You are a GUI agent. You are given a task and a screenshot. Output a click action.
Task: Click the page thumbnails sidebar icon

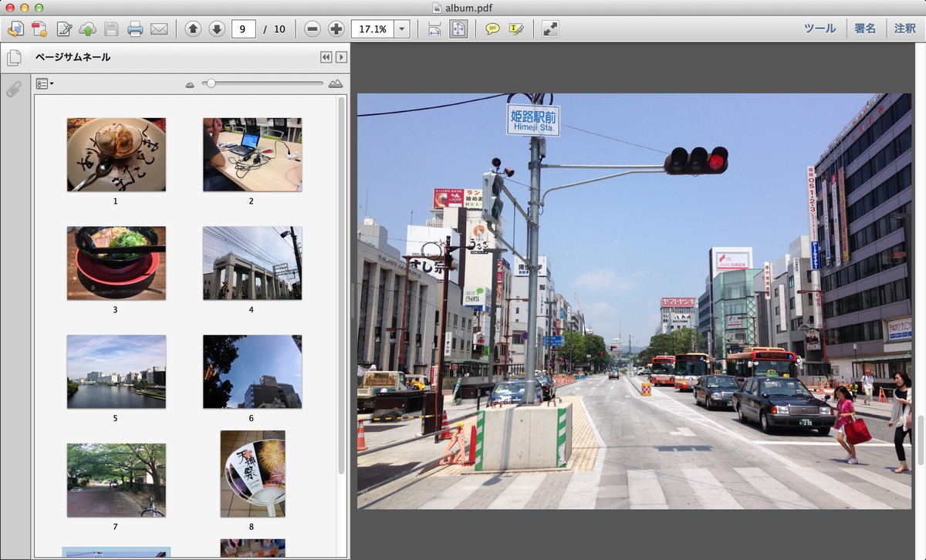14,58
